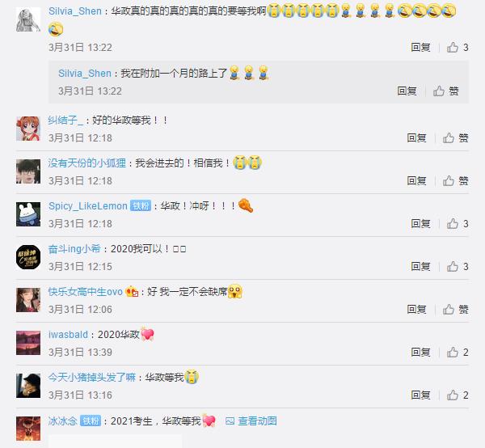
Task: Click thumbs-up on Silvia_Shen's nested reply
Action: pos(439,91)
